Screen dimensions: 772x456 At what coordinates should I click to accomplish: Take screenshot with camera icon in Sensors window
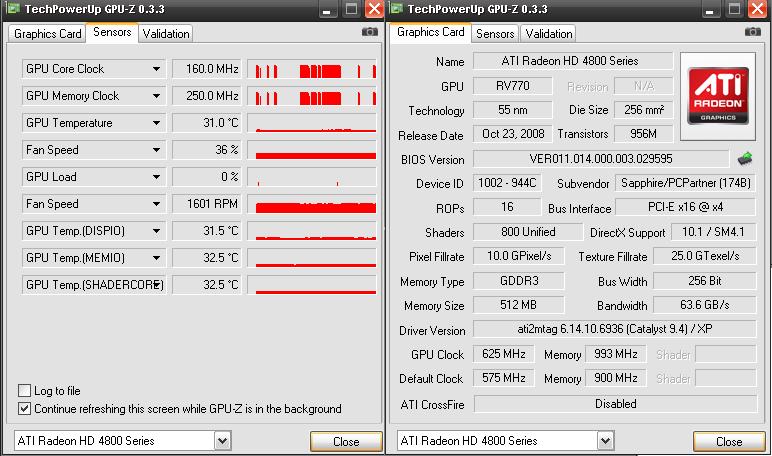coord(370,32)
